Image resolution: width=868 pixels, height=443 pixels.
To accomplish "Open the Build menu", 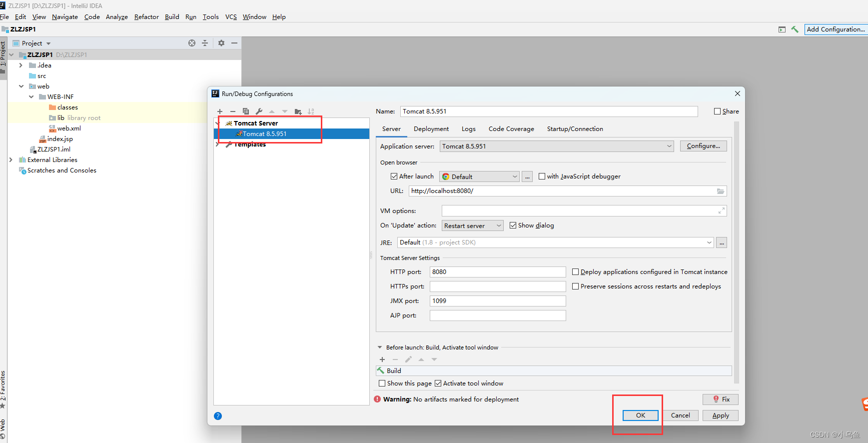I will 172,17.
